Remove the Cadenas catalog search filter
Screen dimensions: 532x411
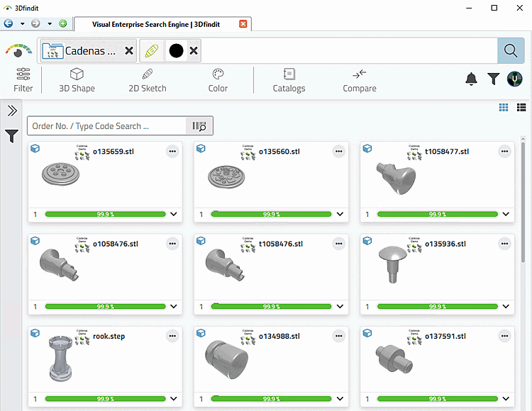point(129,51)
